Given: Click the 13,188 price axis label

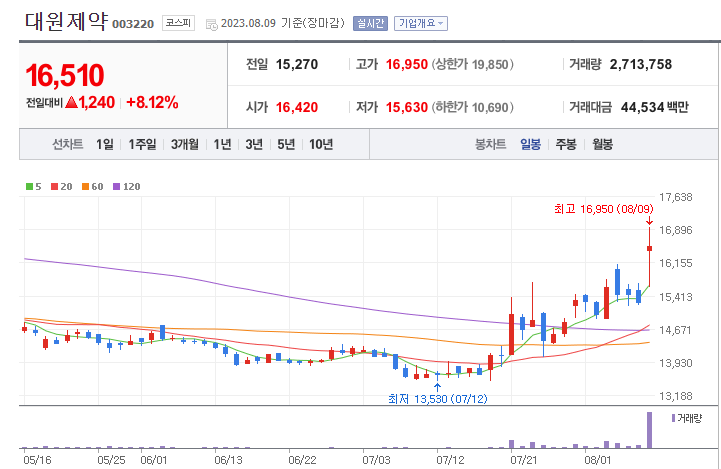Looking at the screenshot, I should tap(675, 396).
